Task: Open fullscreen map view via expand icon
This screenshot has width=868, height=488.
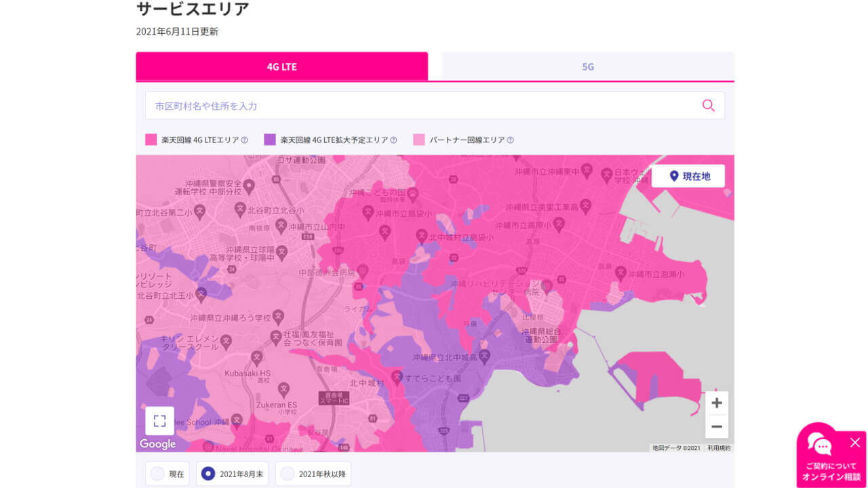Action: [159, 420]
